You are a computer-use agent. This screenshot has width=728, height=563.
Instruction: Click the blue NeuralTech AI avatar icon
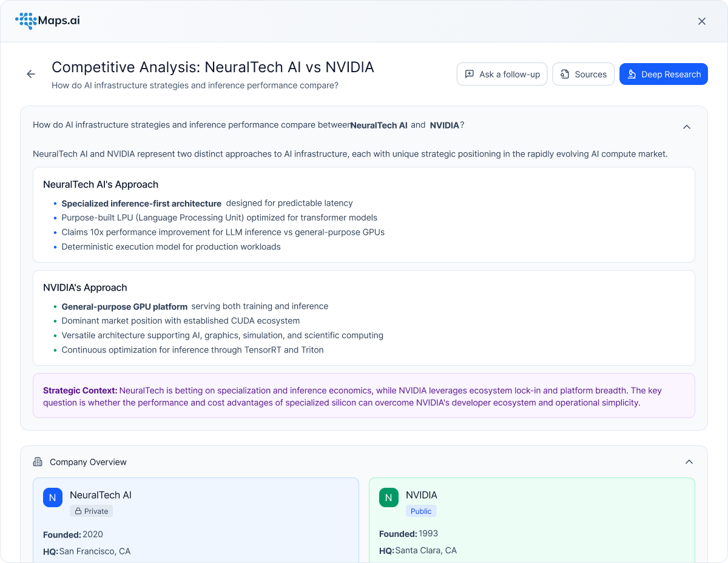coord(53,497)
